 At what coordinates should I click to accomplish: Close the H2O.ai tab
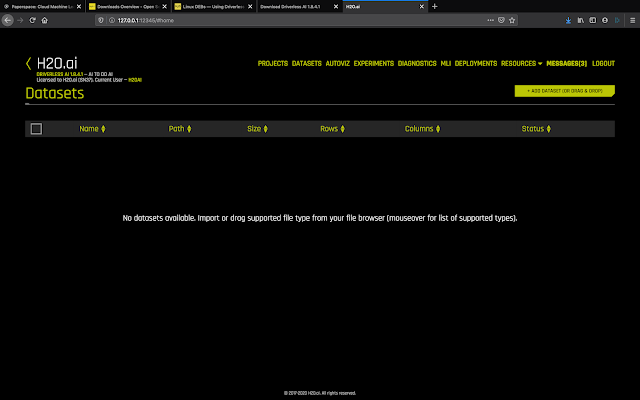[422, 7]
